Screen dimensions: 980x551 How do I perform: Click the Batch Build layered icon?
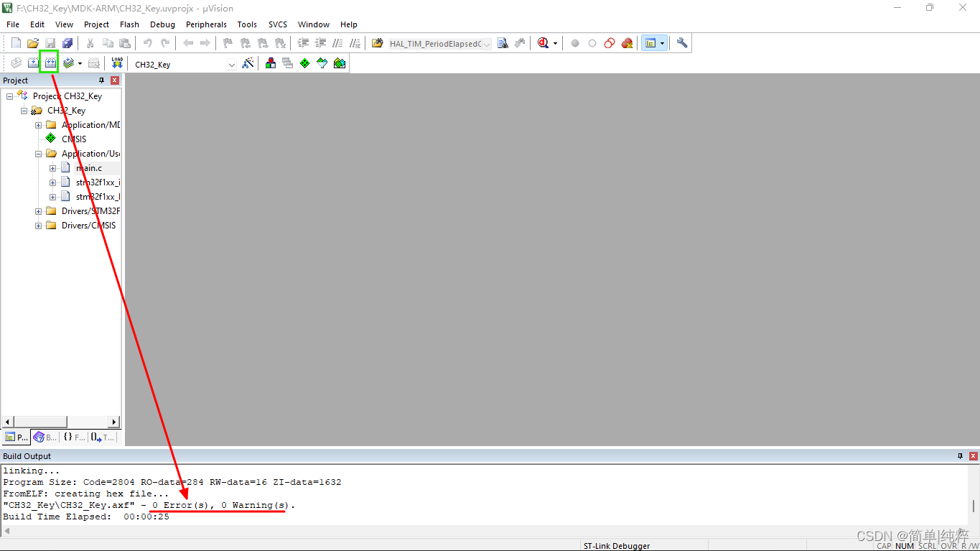click(x=68, y=63)
